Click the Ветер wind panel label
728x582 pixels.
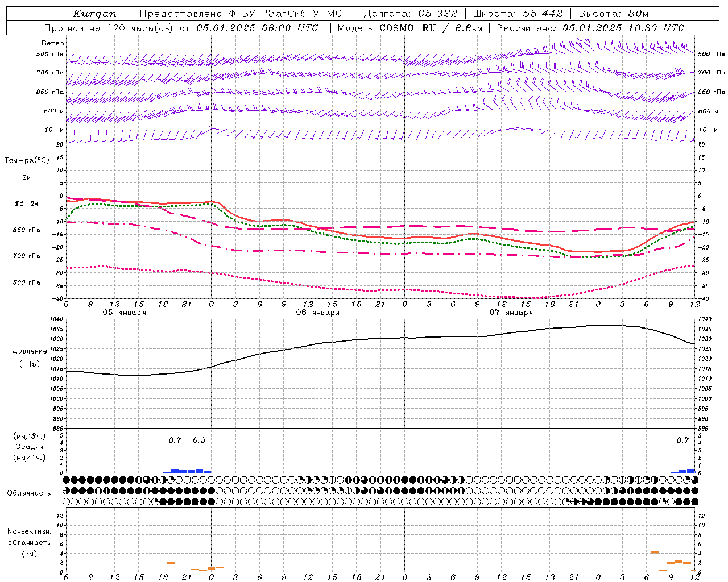[x=53, y=43]
